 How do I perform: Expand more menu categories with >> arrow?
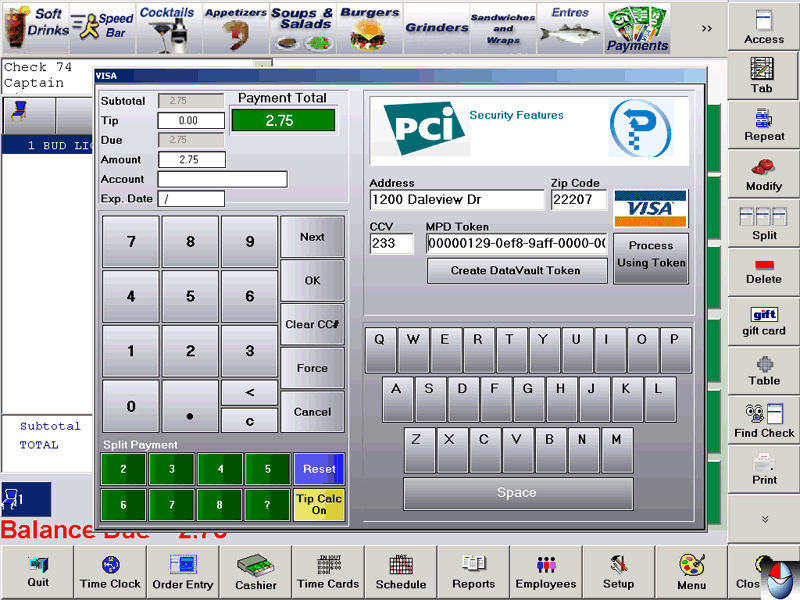coord(707,28)
